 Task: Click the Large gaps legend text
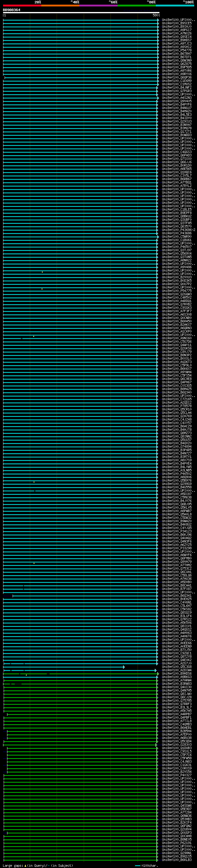coord(38,865)
